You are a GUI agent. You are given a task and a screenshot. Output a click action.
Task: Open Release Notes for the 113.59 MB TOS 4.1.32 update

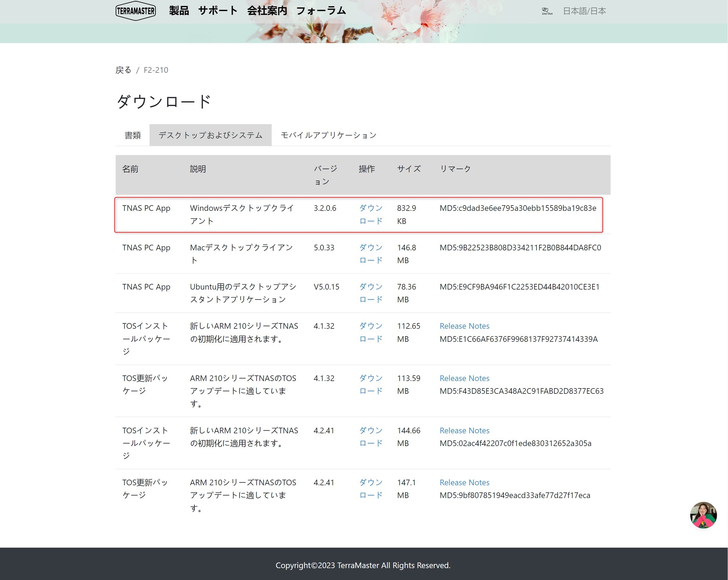click(x=464, y=378)
